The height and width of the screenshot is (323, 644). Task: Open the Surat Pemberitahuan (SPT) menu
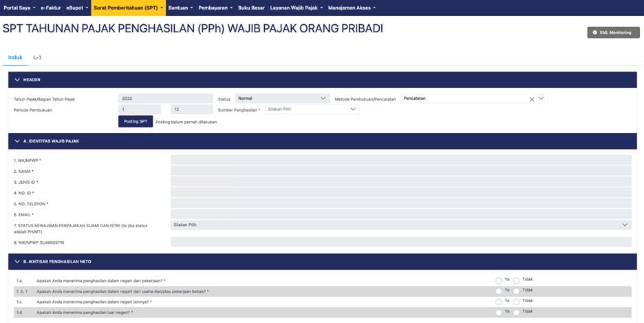(x=128, y=8)
